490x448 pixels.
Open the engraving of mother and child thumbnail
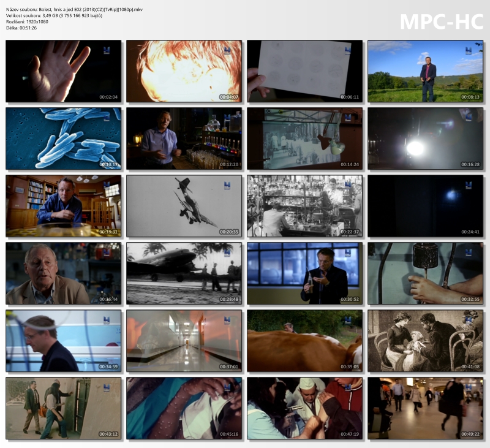click(x=425, y=341)
